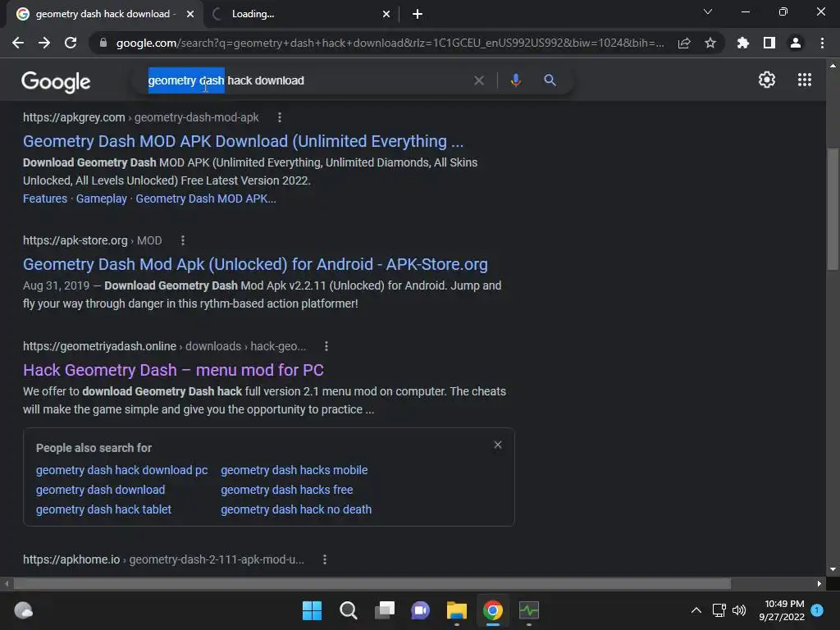
Task: Open the about-this-result menu for geometriyadash.online
Action: coord(326,347)
